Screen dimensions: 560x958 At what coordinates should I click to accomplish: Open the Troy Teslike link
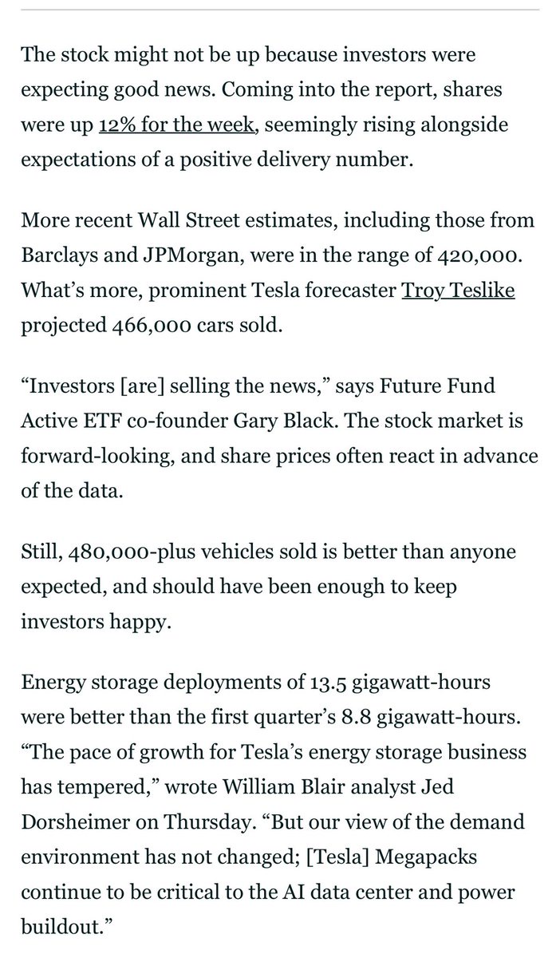click(x=458, y=288)
